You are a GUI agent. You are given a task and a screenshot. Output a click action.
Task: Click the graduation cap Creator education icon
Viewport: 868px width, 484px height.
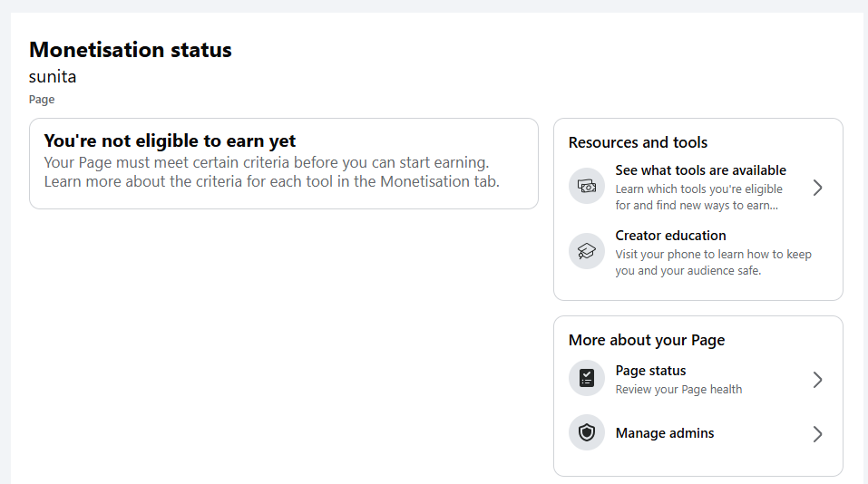coord(586,251)
